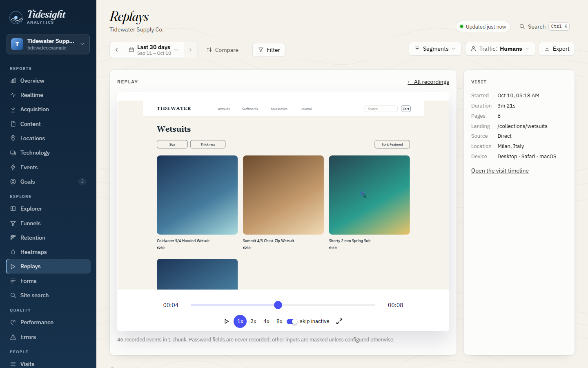This screenshot has width=588, height=368.
Task: Open the Tidesight Analytics logo
Action: point(38,17)
